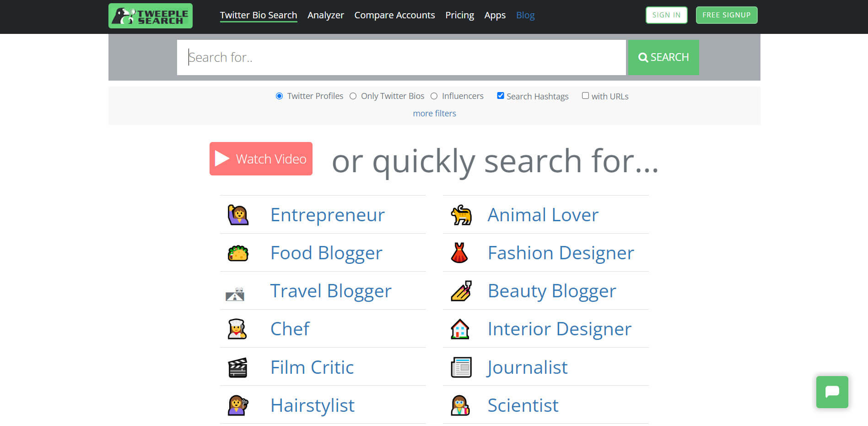The image size is (868, 426).
Task: Click the clapperboard icon next to Film Critic
Action: click(237, 367)
